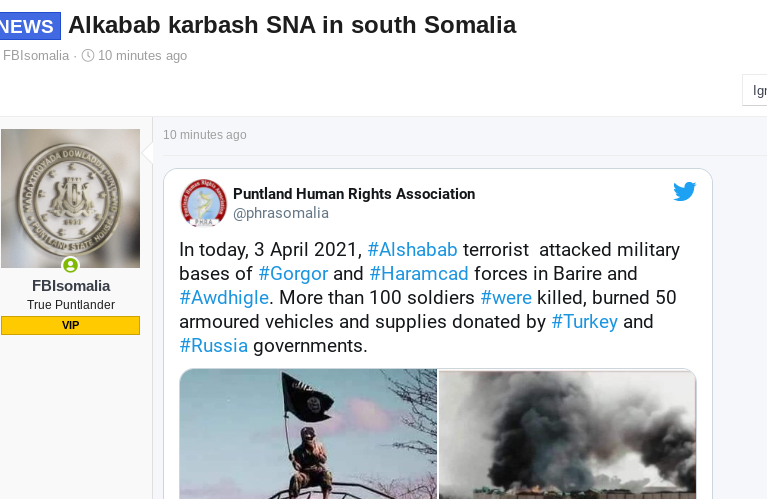This screenshot has width=767, height=499.
Task: Open FBIsomalia's Puntland seal avatar
Action: pyautogui.click(x=70, y=198)
